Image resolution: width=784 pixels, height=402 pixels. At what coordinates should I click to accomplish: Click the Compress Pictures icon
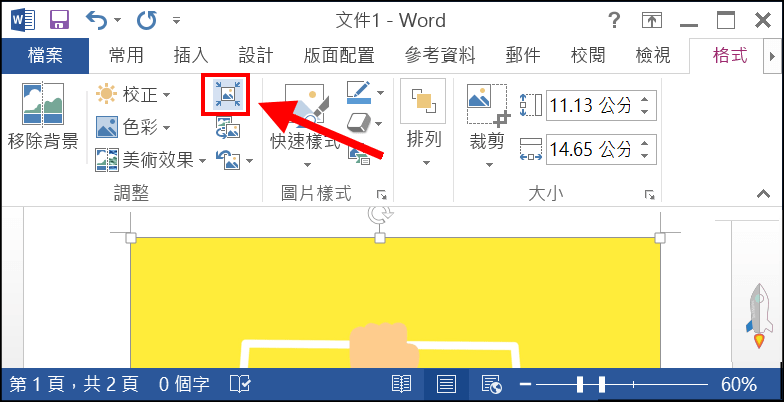pyautogui.click(x=228, y=94)
